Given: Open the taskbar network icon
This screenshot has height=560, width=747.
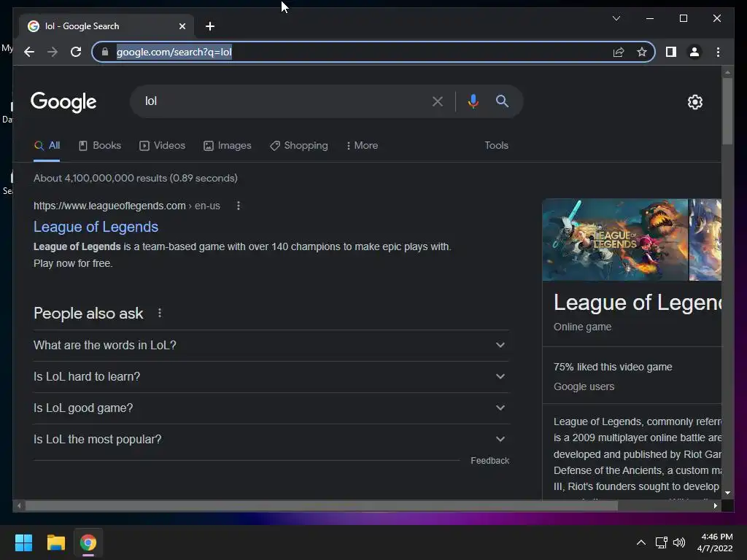Looking at the screenshot, I should coord(661,542).
